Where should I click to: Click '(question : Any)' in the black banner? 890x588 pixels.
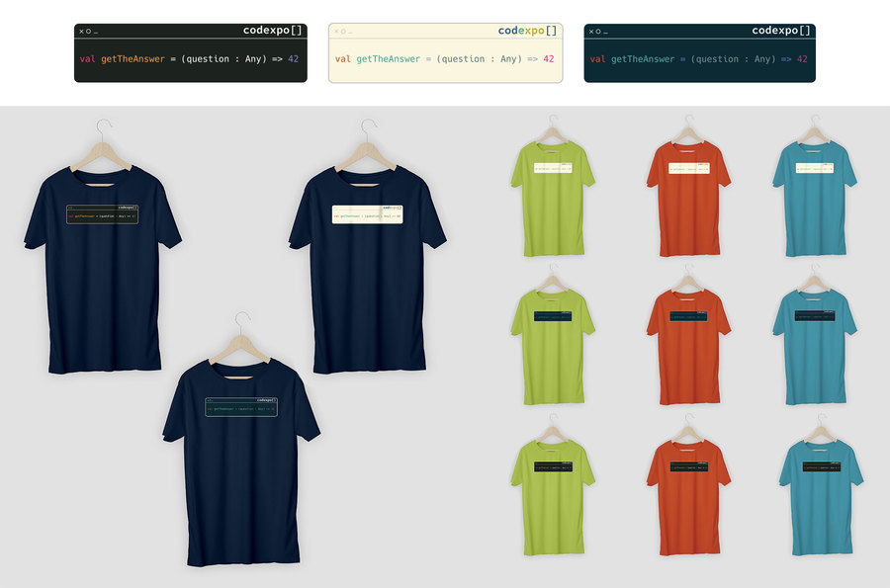[223, 59]
